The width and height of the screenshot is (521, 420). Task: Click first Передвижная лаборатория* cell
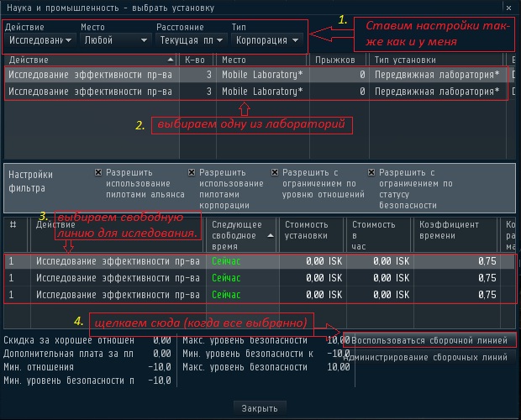[x=437, y=75]
